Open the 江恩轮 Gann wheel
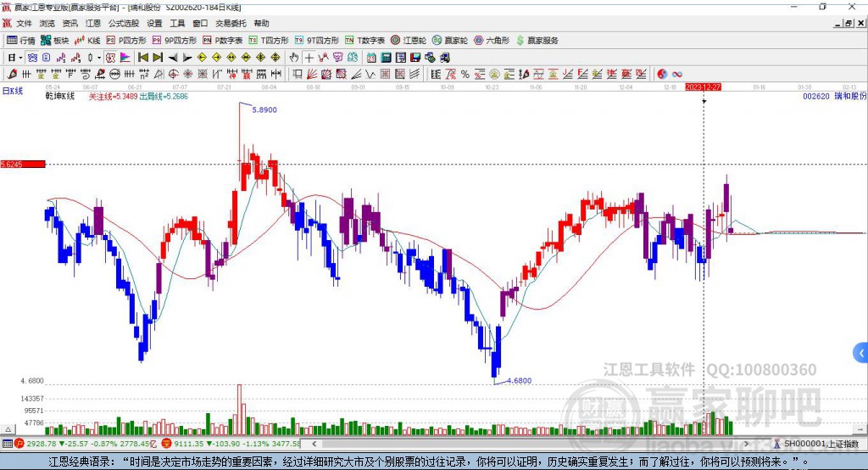868x470 pixels. (x=409, y=41)
